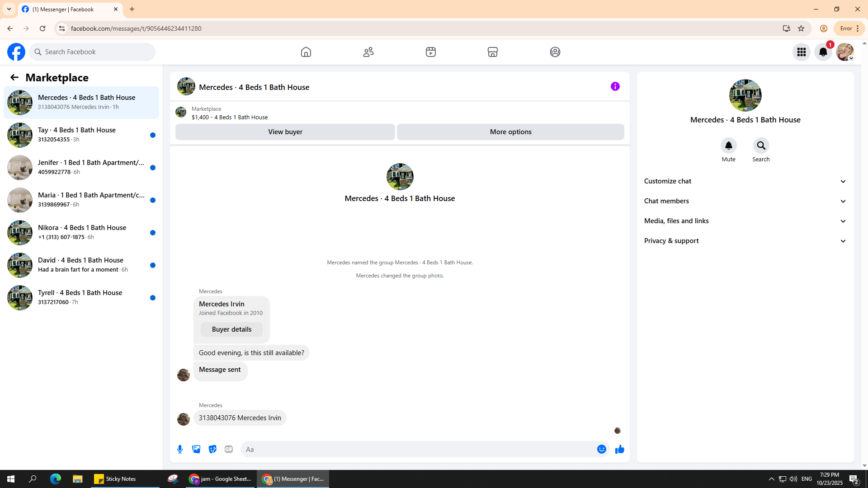Expand Privacy & support section
The width and height of the screenshot is (868, 488).
pos(745,241)
